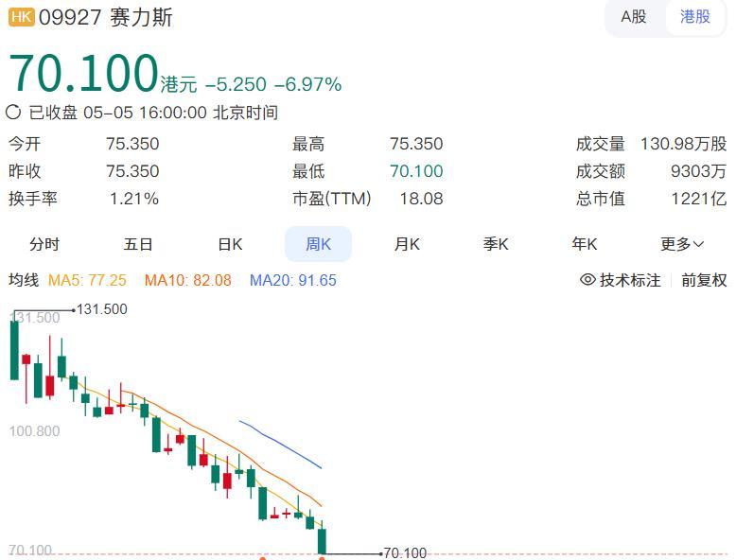Open the 更多 chart period dropdown
Screen dimensions: 736x560
pos(682,244)
